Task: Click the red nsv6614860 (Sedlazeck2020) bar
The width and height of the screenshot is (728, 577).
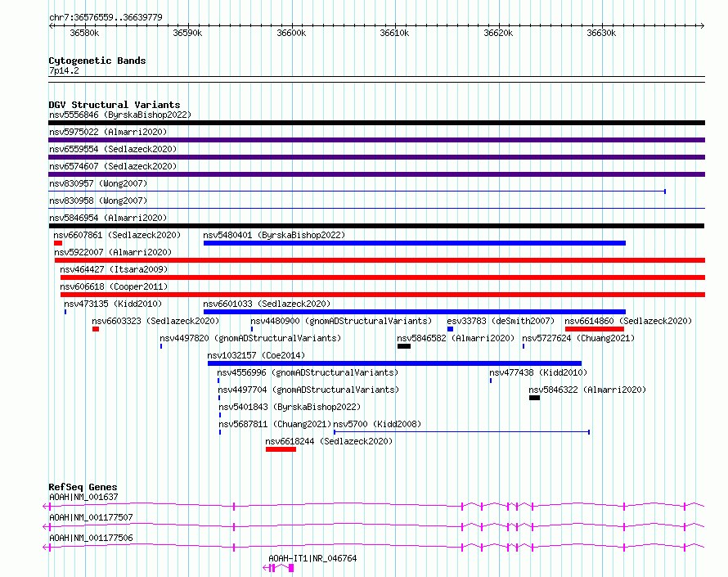Action: pos(595,329)
